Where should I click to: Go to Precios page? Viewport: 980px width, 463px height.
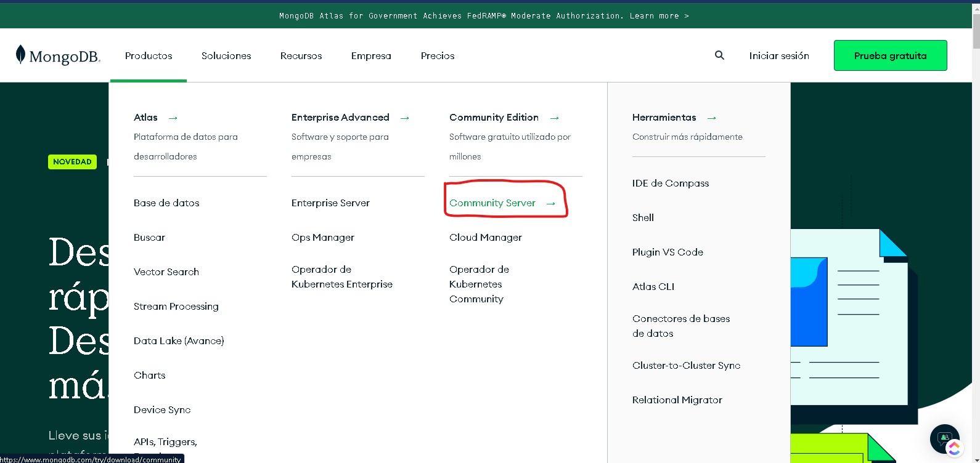pos(438,55)
